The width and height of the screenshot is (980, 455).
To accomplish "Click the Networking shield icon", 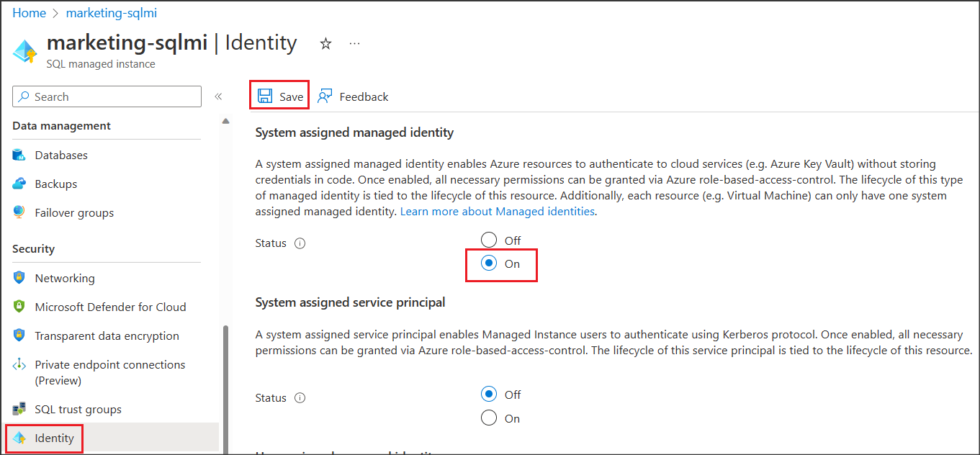I will 19,279.
